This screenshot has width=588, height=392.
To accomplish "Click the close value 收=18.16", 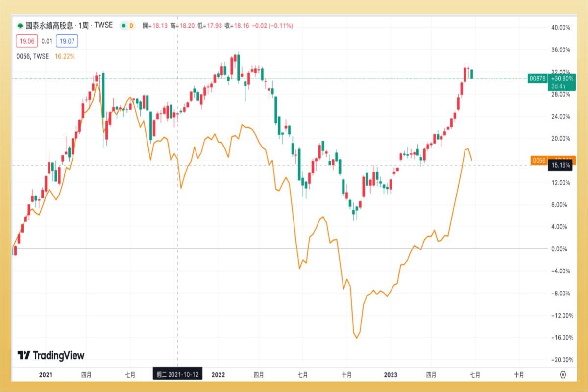I will tap(237, 25).
